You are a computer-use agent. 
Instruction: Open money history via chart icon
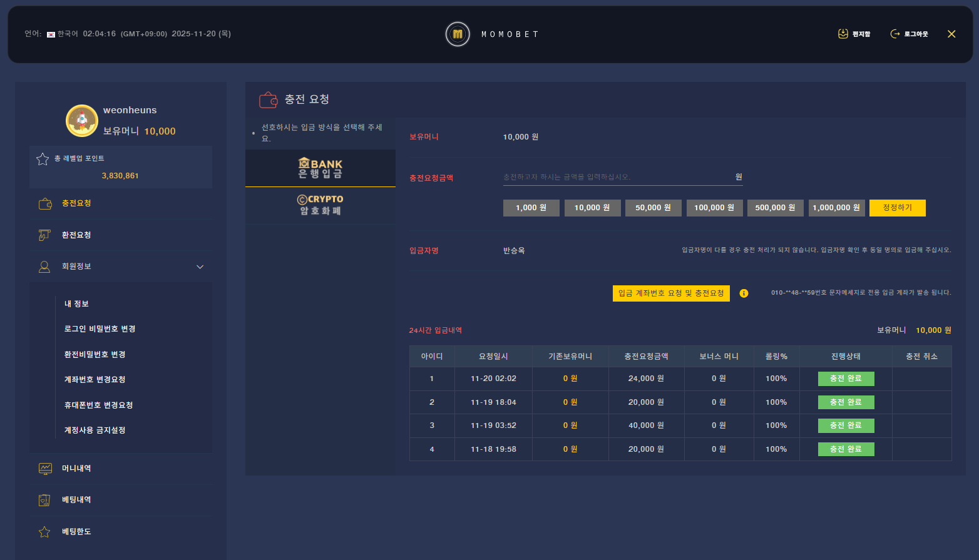click(x=45, y=469)
